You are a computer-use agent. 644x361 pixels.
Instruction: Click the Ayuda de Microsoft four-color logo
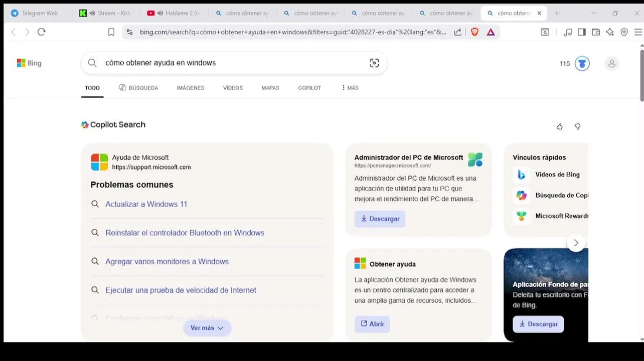[x=99, y=162]
